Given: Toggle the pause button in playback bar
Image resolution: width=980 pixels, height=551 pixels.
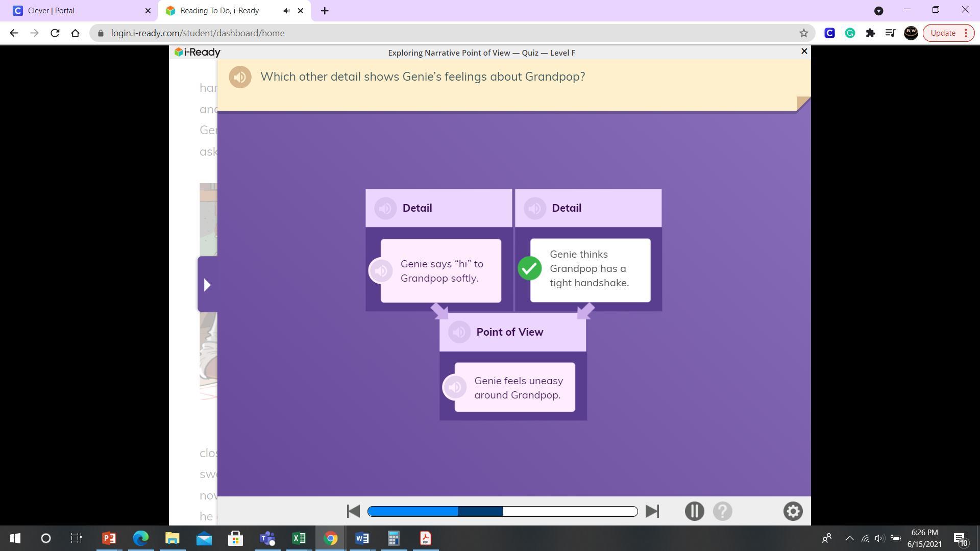Looking at the screenshot, I should (x=694, y=511).
